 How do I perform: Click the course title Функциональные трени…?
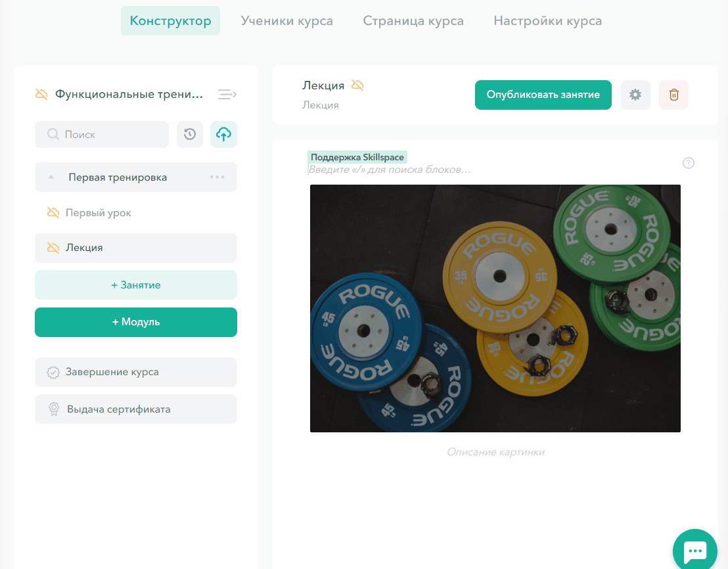click(x=129, y=94)
